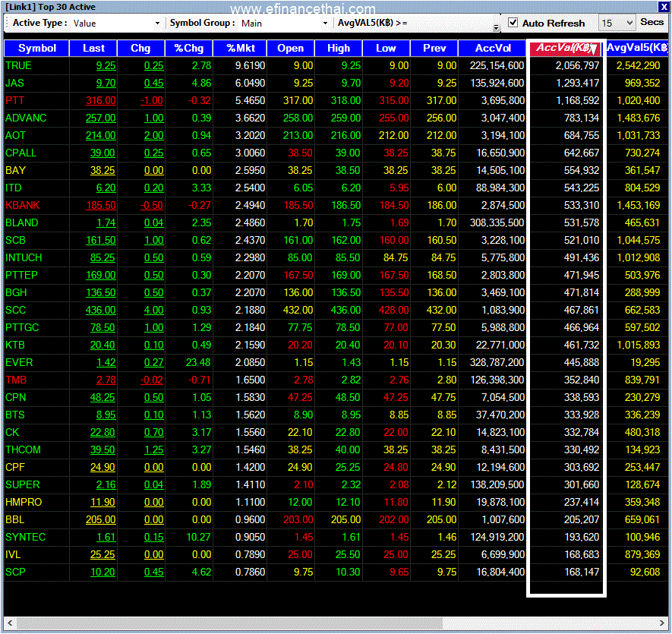Sort by the Low column header
Screen dimensions: 672x634
386,48
